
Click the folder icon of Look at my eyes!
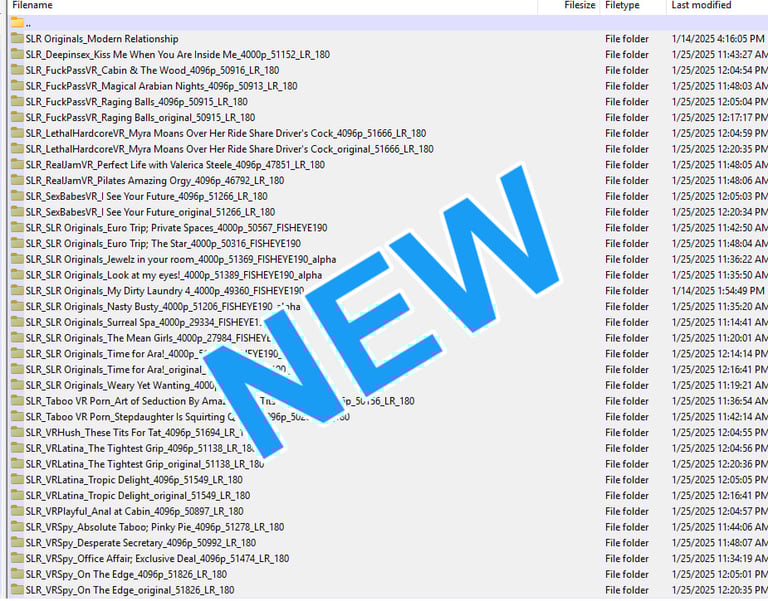tap(18, 274)
